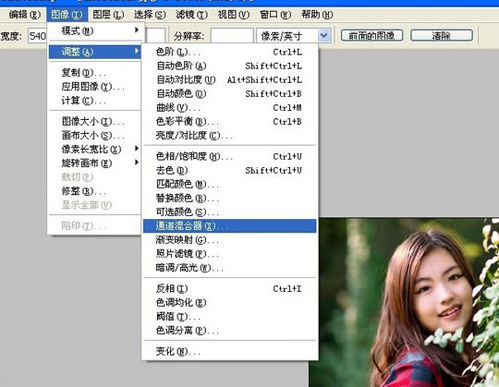Select 通道混合器 menu entry
The width and height of the screenshot is (499, 387).
229,226
